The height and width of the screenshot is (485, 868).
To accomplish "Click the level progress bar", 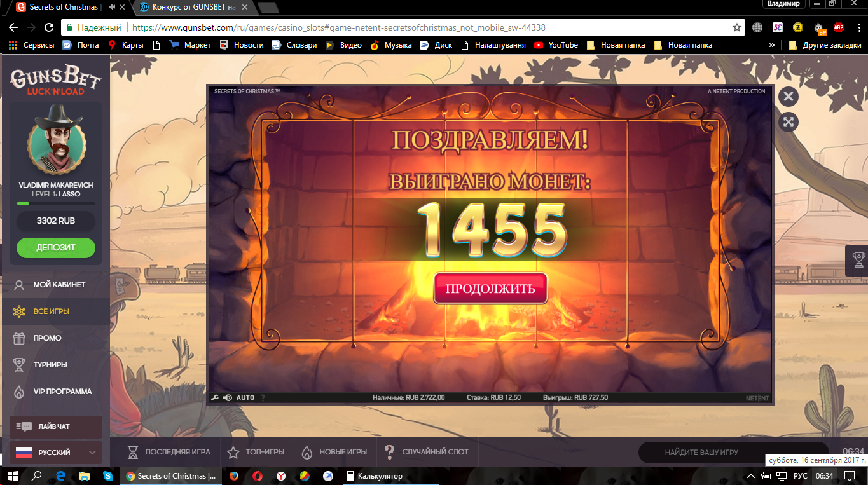I will 56,203.
